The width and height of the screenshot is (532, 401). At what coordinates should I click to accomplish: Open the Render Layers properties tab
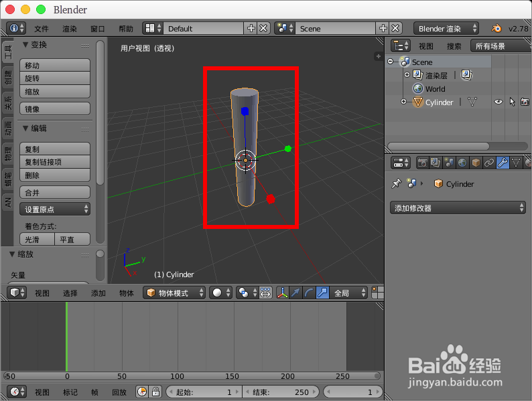click(436, 163)
